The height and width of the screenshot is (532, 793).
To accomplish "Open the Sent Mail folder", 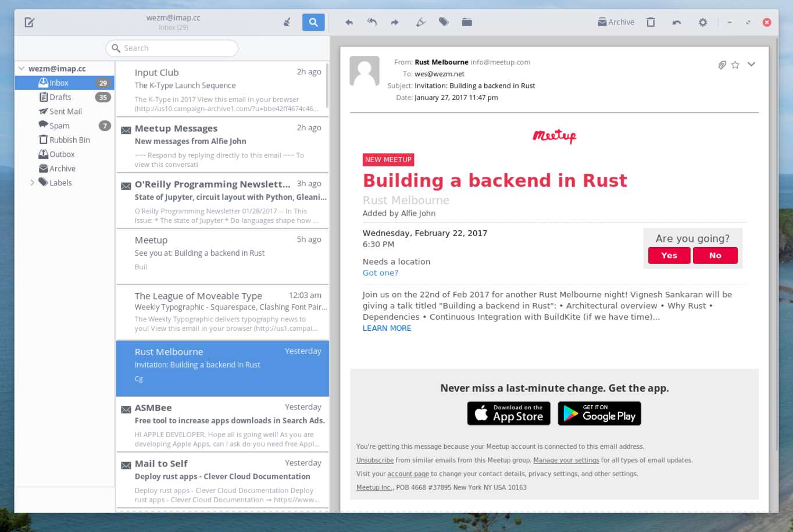I will click(65, 112).
